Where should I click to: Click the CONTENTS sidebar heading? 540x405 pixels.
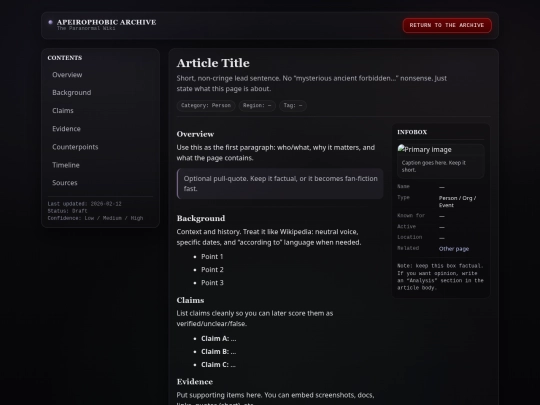point(65,58)
